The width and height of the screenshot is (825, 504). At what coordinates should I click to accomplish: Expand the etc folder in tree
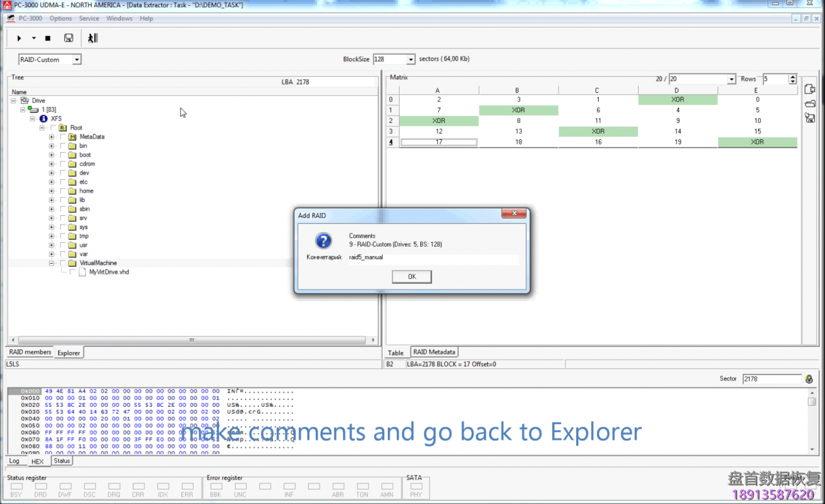click(x=52, y=182)
